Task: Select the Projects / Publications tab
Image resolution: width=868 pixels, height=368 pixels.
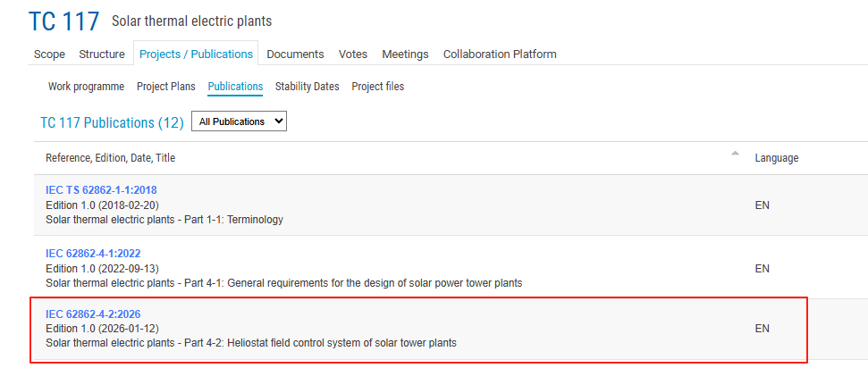Action: pyautogui.click(x=196, y=54)
